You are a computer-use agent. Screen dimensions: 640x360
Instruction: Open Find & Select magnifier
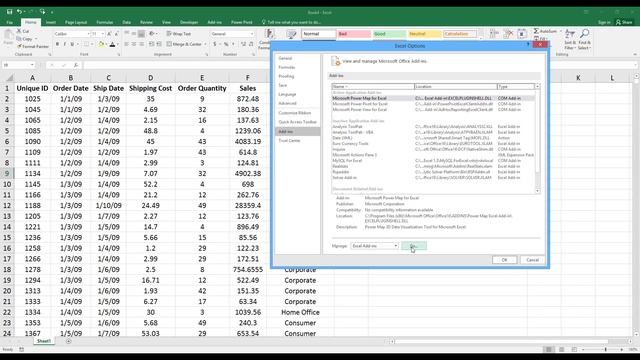(x=584, y=39)
